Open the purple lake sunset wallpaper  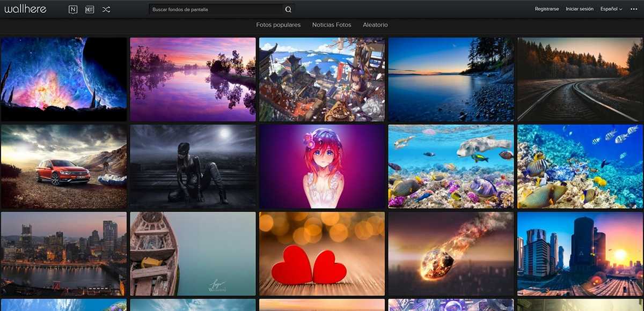coord(193,79)
